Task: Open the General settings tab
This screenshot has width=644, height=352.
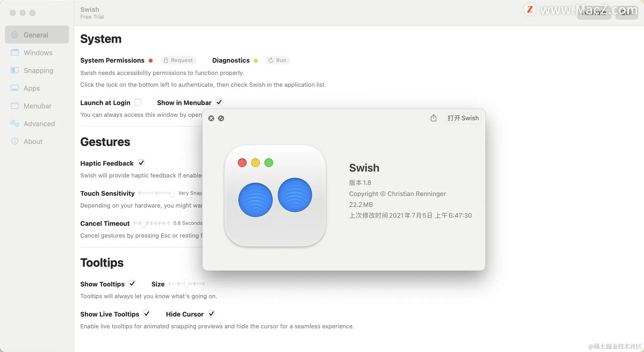Action: click(37, 35)
